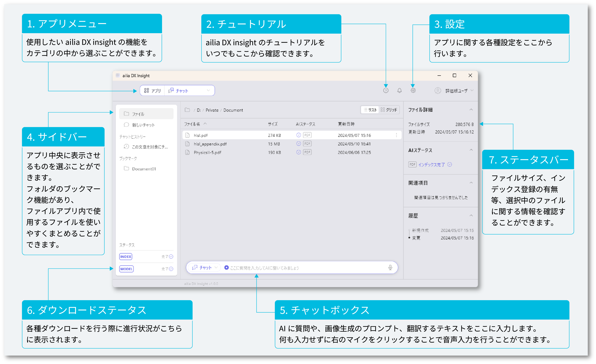Screen dimensions: 596x364
Task: Click the breadcrumb folder icon
Action: pos(187,110)
